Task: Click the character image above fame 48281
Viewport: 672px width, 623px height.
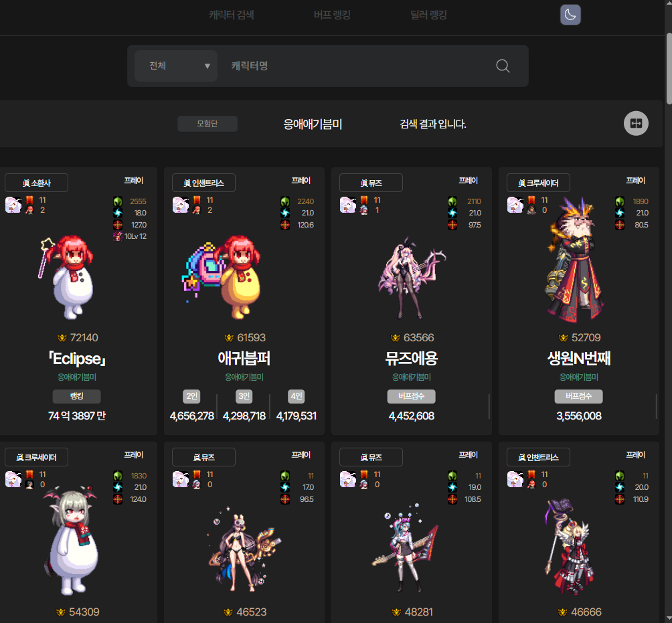Action: (406, 548)
